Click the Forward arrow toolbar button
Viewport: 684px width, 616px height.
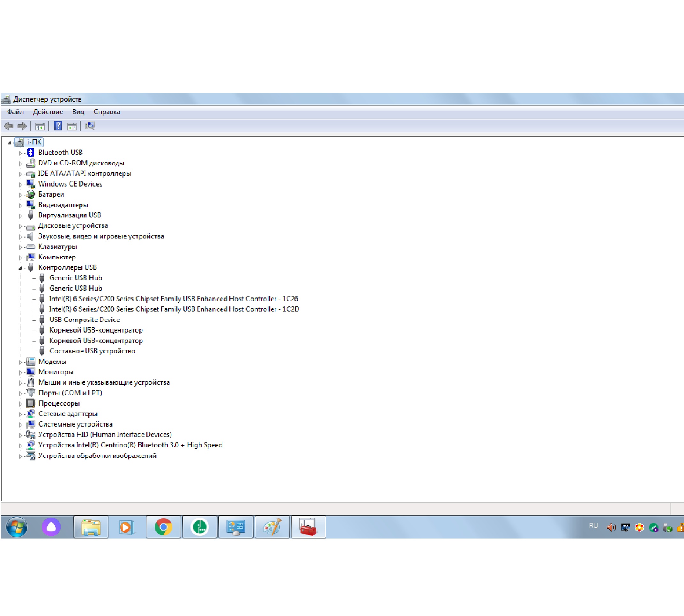tap(22, 126)
